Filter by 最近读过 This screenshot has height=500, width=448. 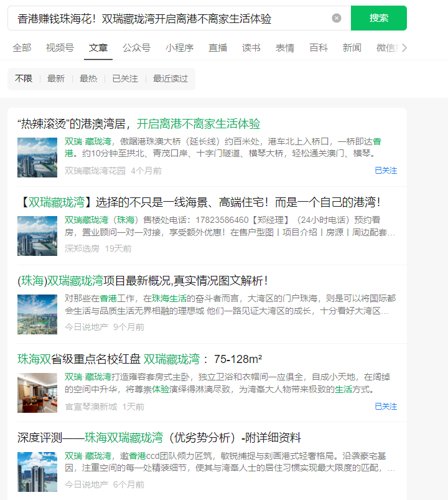[170, 78]
